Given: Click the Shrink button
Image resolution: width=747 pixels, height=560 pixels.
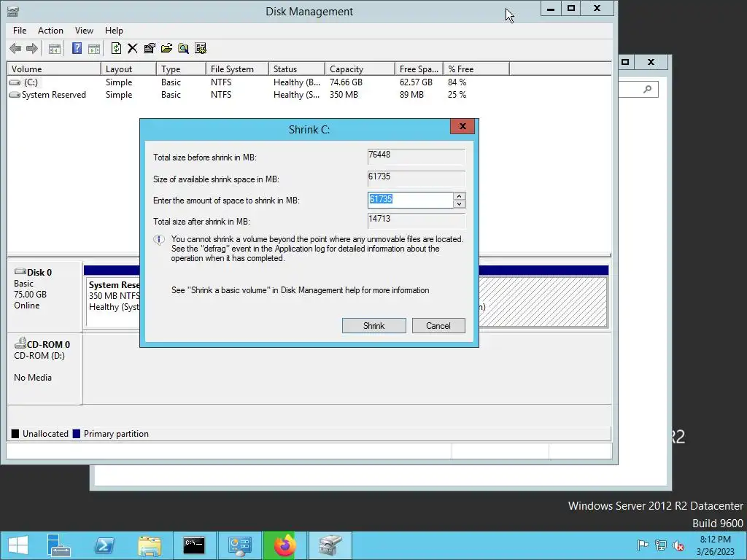Looking at the screenshot, I should (374, 326).
